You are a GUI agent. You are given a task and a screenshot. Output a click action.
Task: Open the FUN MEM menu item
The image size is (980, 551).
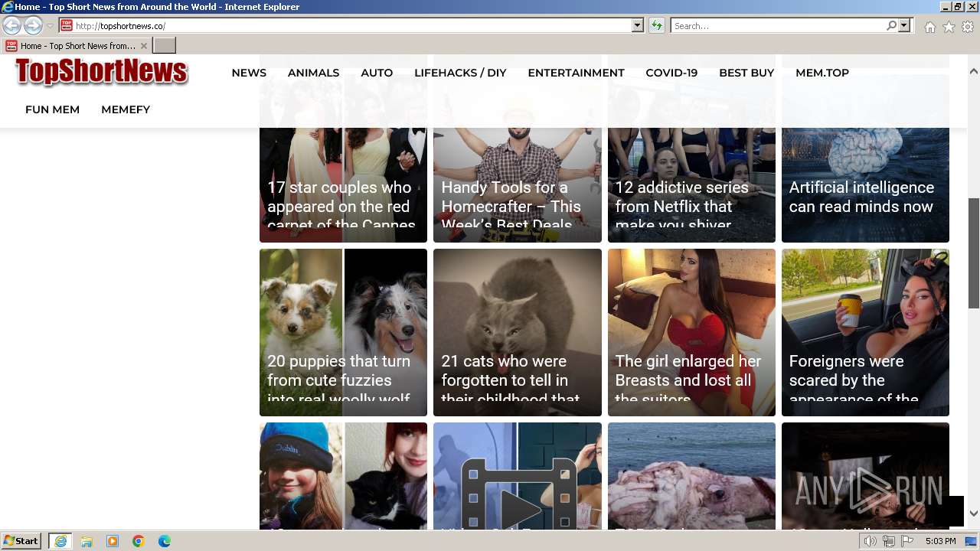point(52,109)
